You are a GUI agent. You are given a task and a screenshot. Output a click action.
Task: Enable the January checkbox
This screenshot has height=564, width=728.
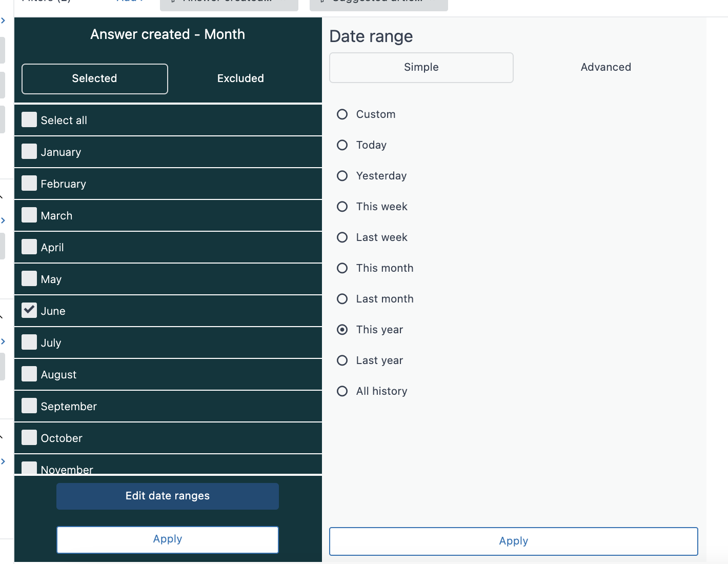click(29, 151)
